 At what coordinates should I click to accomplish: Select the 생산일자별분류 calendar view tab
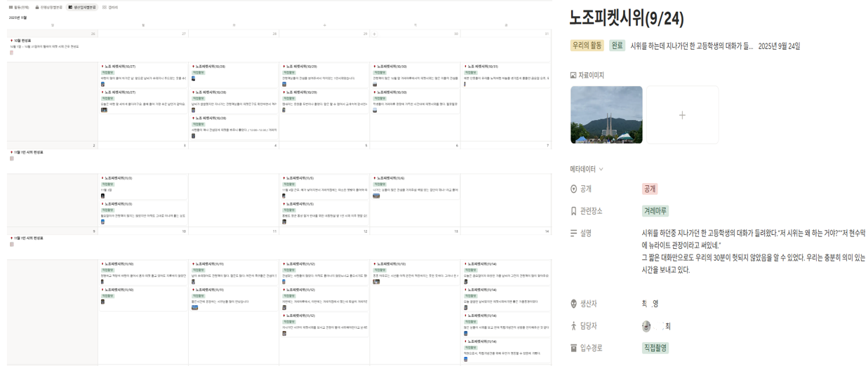tap(82, 7)
